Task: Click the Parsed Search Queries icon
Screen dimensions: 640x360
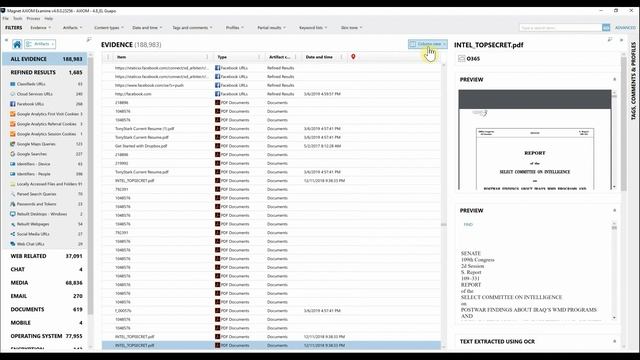Action: pyautogui.click(x=13, y=194)
